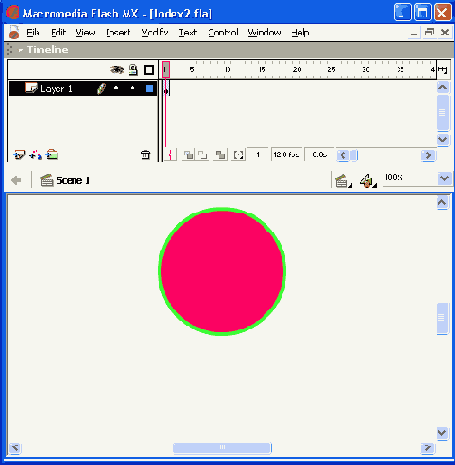Click Modify Onion Markers icon
Screen dimensions: 455x465
coord(238,155)
